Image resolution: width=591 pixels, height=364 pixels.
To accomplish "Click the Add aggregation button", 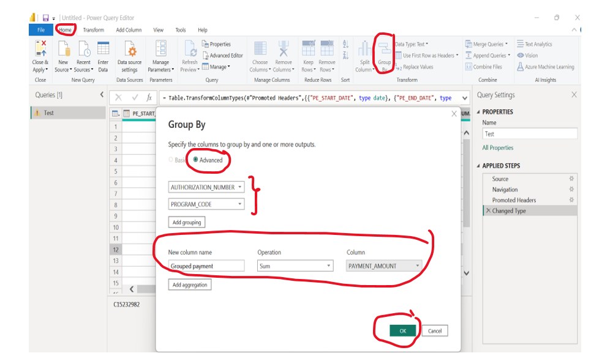I will (x=190, y=284).
